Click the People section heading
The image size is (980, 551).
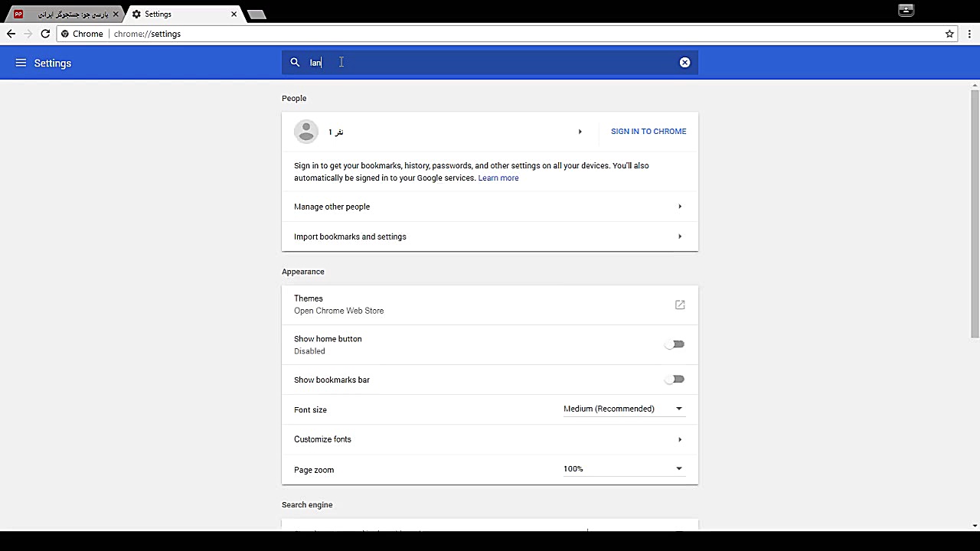(294, 98)
